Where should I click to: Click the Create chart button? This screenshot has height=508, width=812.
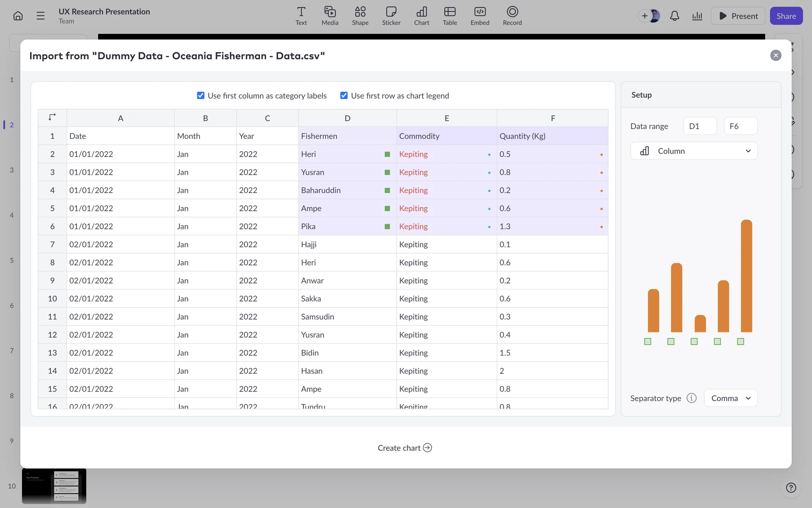point(404,448)
